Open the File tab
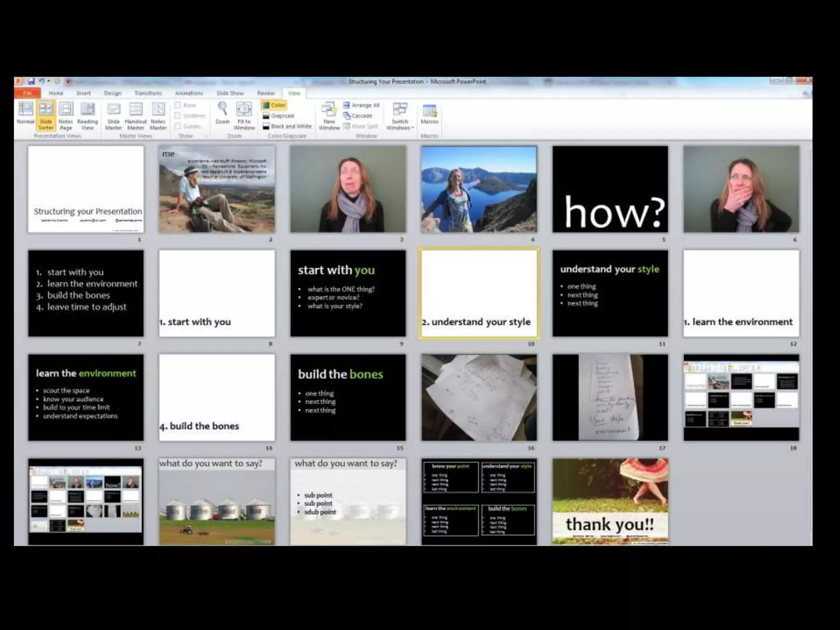This screenshot has width=840, height=630. tap(27, 93)
